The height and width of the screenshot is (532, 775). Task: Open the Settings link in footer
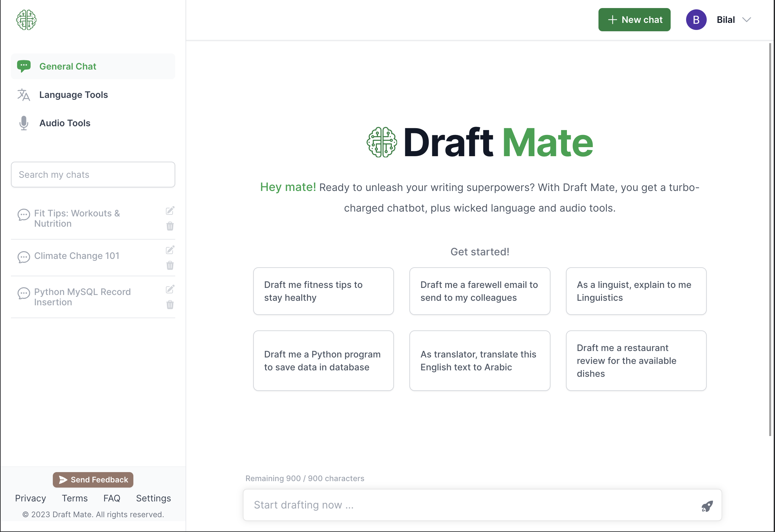[x=153, y=498]
